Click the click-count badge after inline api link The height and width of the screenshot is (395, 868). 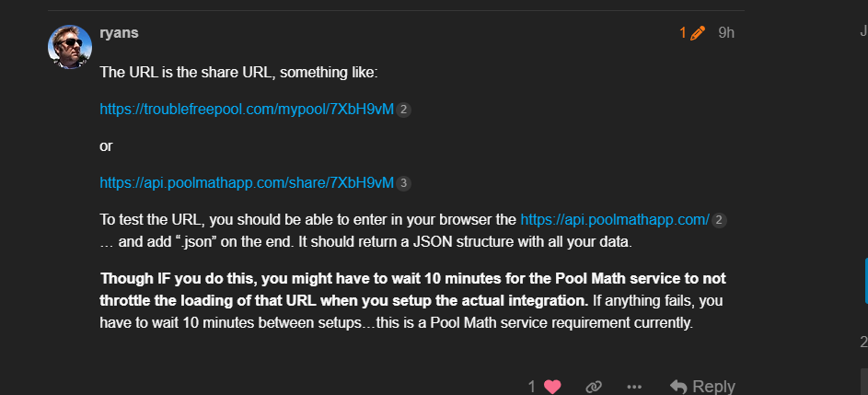point(719,220)
